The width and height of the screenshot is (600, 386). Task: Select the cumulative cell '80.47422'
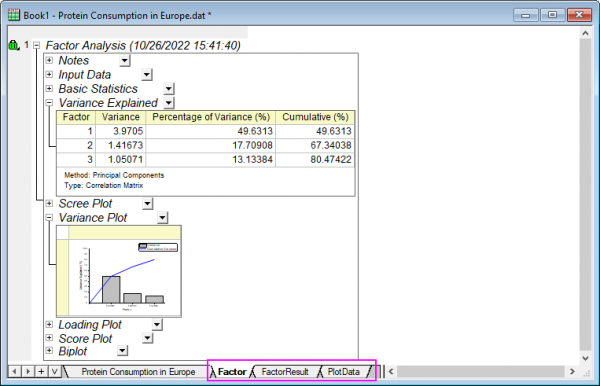point(315,160)
